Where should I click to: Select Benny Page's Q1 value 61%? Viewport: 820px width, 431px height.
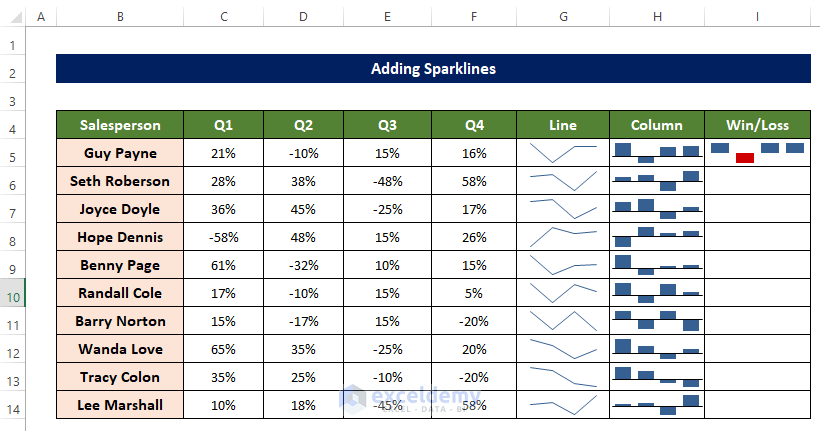(223, 265)
